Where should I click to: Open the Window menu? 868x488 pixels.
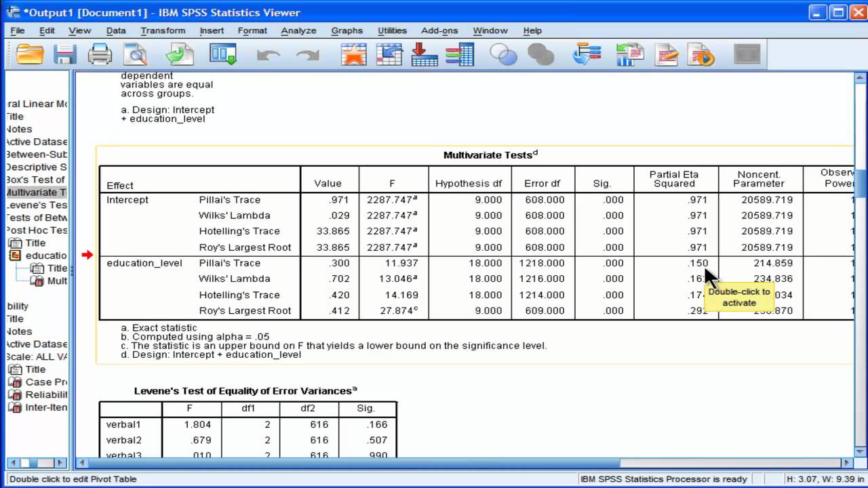490,30
